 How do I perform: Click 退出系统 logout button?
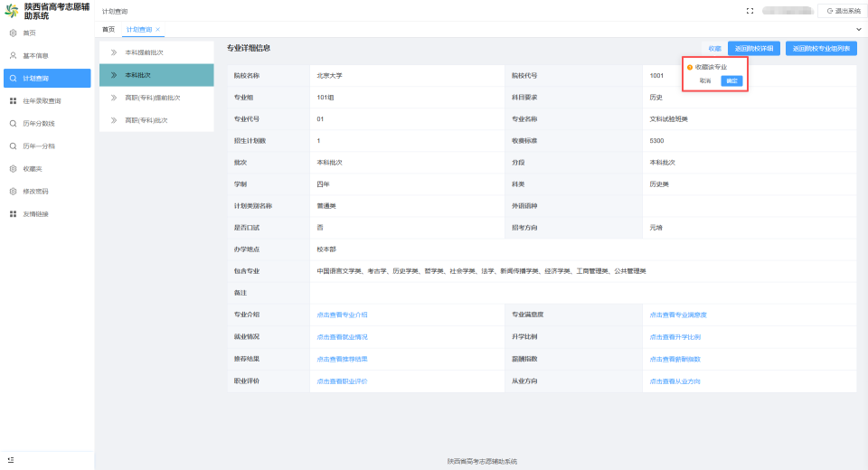[843, 11]
